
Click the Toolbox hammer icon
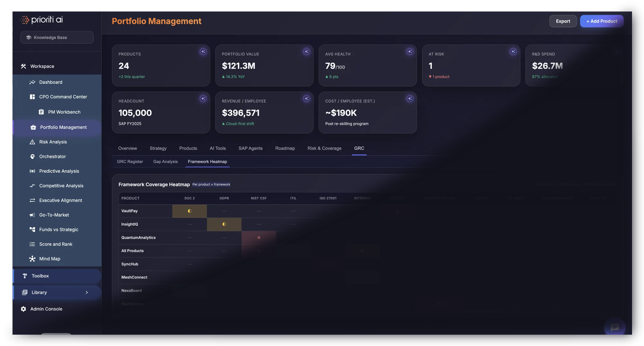coord(25,276)
